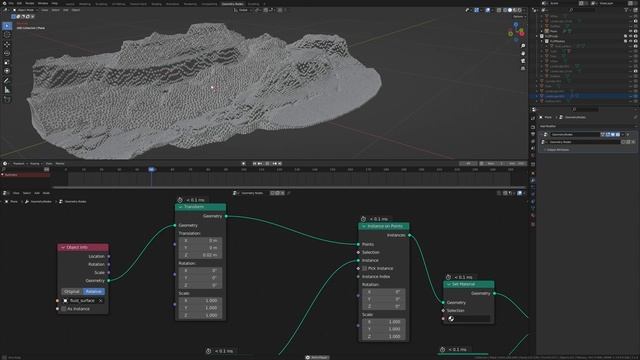Select the Annotate pencil tool
Viewport: 640px width, 360px height.
7,80
